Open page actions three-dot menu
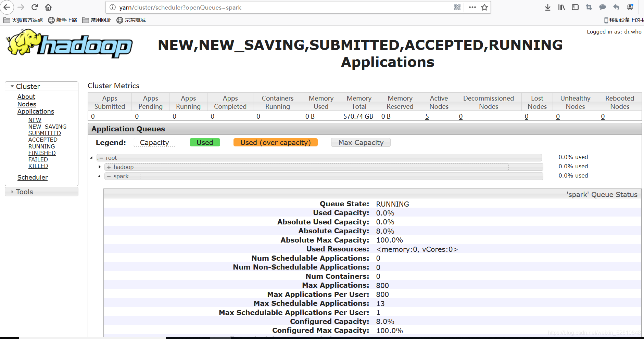 472,7
